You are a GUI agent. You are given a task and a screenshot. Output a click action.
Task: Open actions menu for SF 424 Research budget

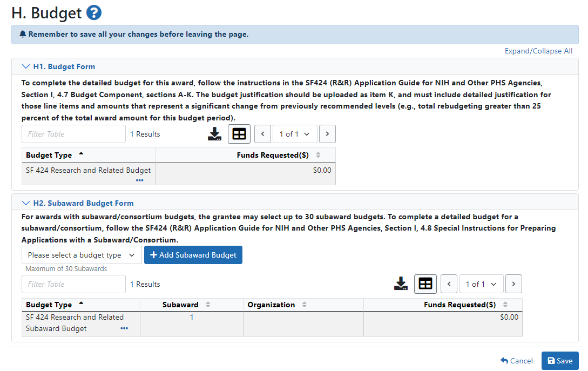point(140,180)
